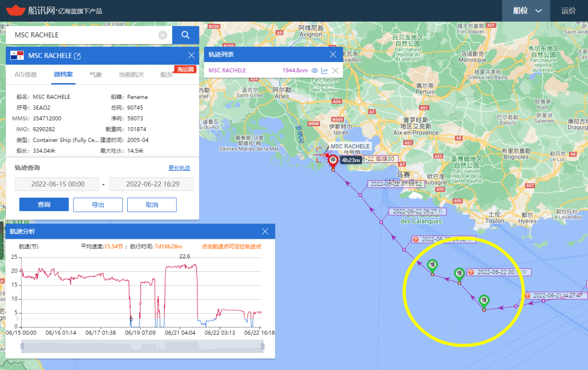The height and width of the screenshot is (370, 588).
Task: Click the 22.6 knot peak on speed chart
Action: tap(185, 257)
